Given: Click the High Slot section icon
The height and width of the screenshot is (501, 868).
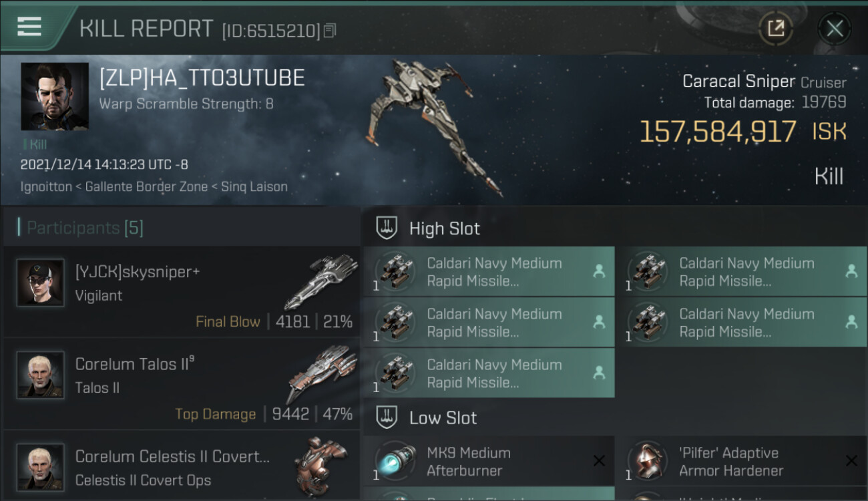Looking at the screenshot, I should coord(387,228).
